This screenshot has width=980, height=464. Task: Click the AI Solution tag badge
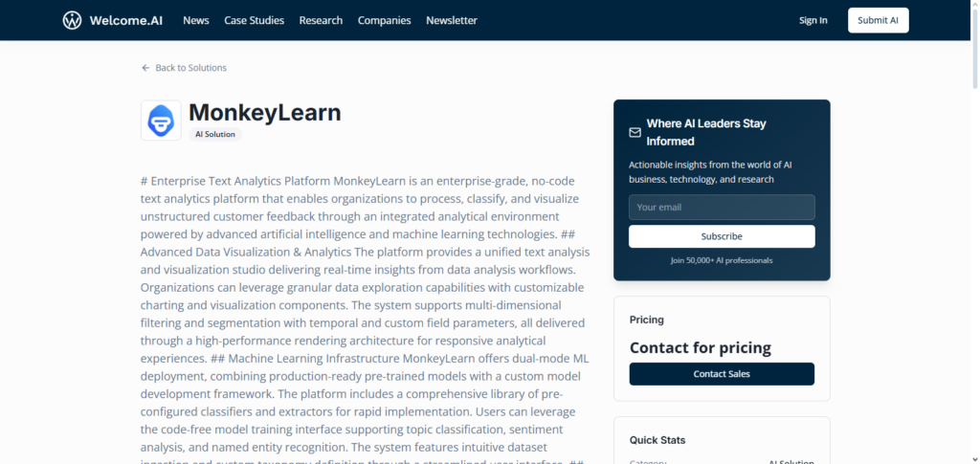pyautogui.click(x=215, y=134)
